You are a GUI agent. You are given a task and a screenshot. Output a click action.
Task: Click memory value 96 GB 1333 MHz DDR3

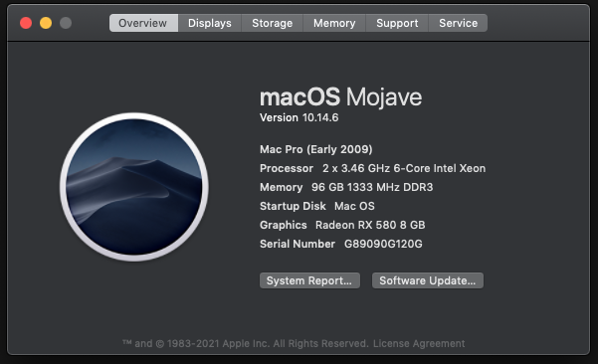click(x=372, y=187)
